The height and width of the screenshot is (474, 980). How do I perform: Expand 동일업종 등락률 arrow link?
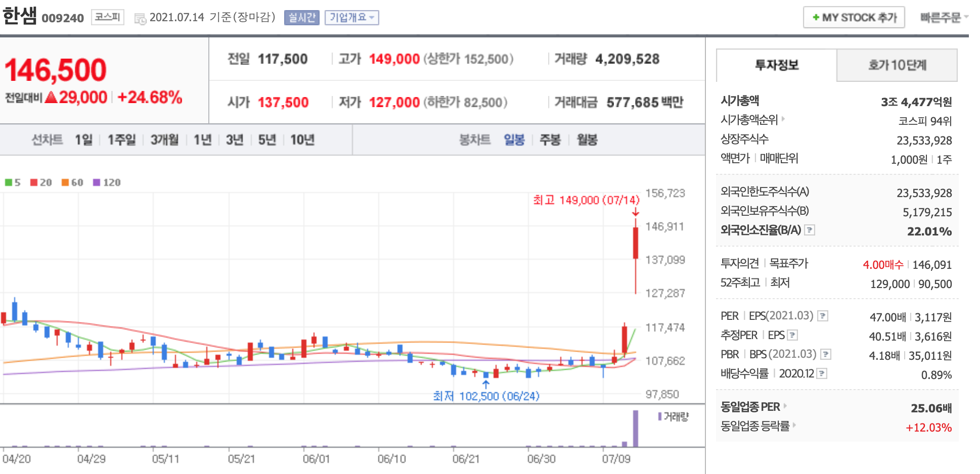pos(794,425)
